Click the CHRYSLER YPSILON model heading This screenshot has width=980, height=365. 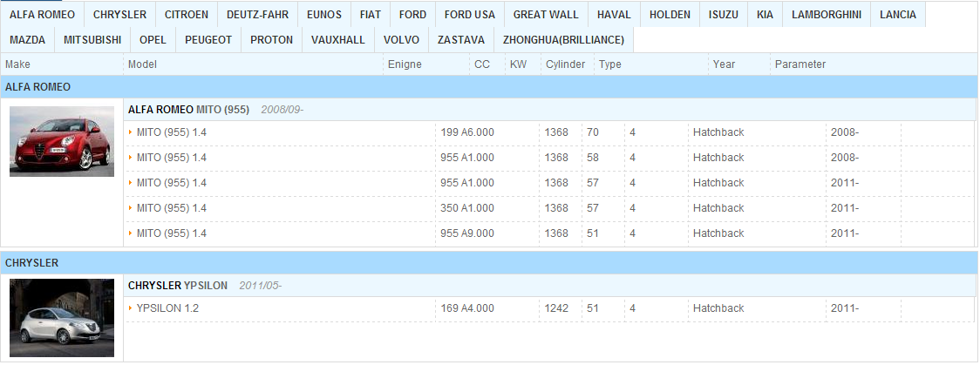point(178,286)
